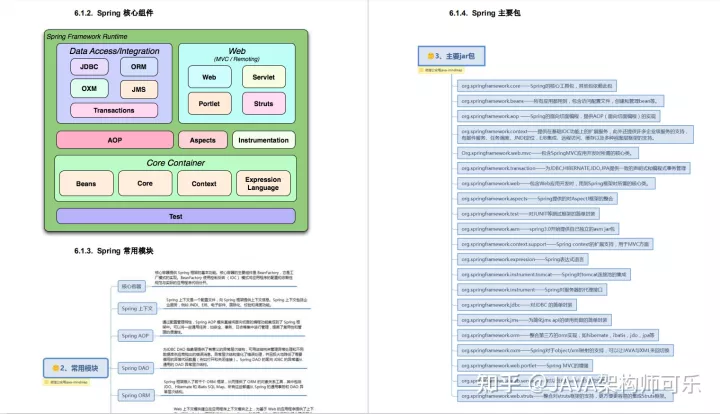Screen dimensions: 720x414
Task: Select the two-line 'org.springframework.context' jar entry
Action: pos(575,134)
